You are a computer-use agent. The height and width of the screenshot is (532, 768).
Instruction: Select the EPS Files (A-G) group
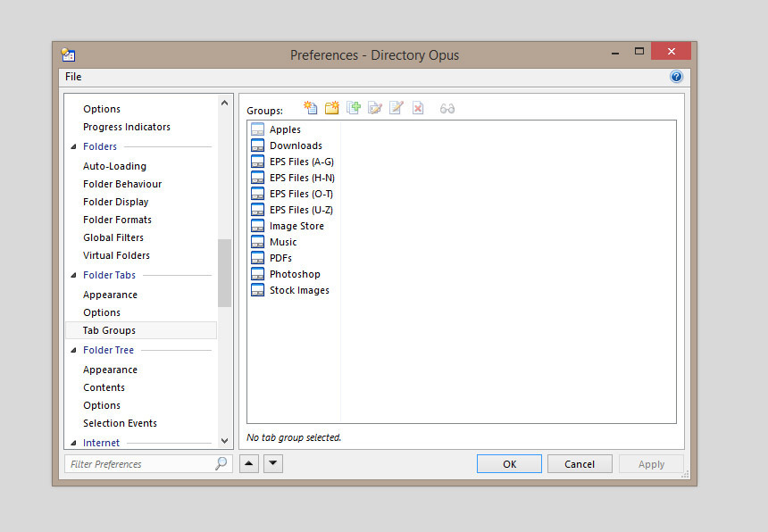pyautogui.click(x=302, y=162)
